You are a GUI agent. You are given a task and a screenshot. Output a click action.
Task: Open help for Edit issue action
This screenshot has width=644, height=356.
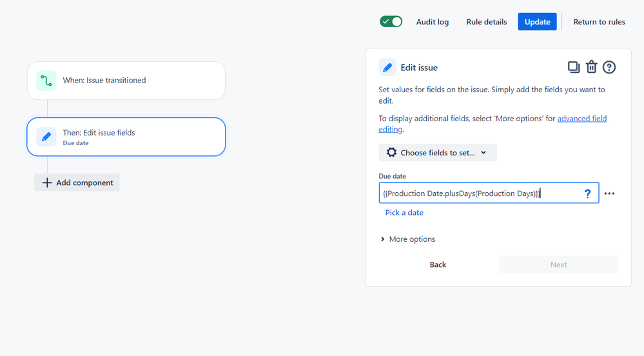tap(609, 67)
